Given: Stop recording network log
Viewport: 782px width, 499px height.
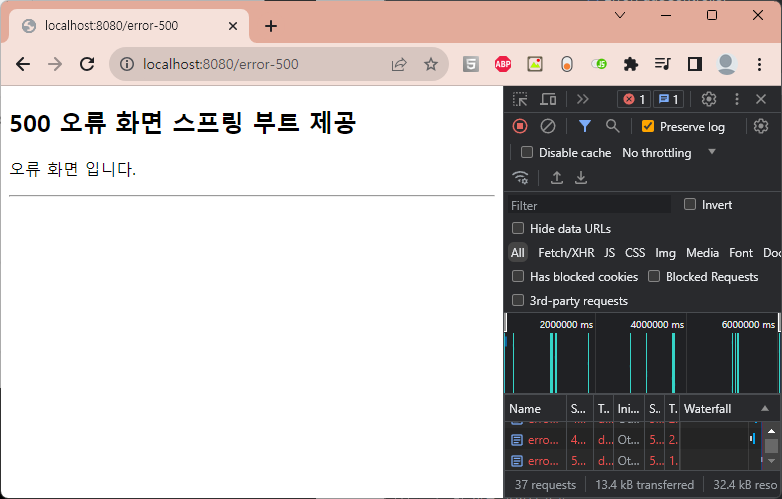Looking at the screenshot, I should [520, 127].
